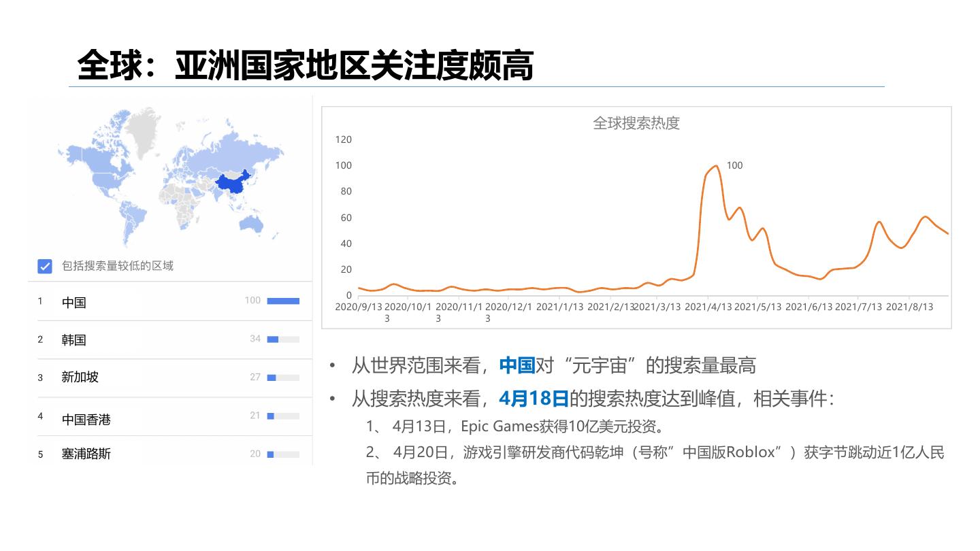Click the search interest bar for 中国香港

click(x=283, y=416)
